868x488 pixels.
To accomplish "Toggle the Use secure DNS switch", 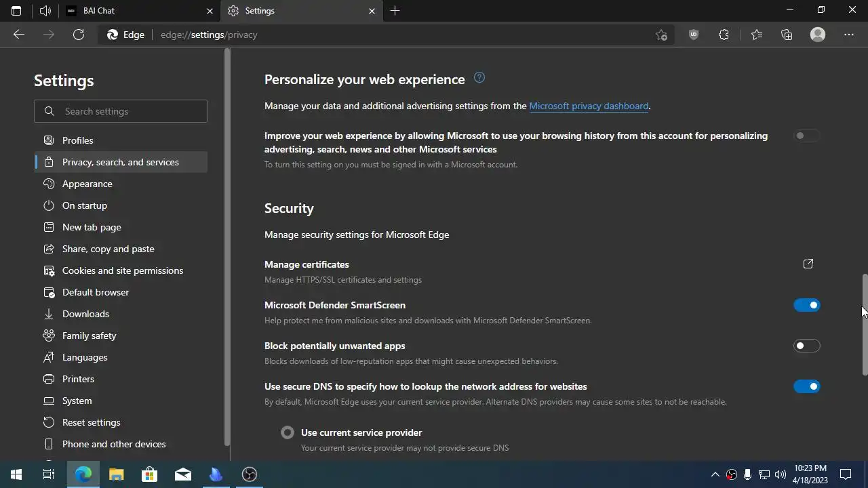I will point(806,386).
